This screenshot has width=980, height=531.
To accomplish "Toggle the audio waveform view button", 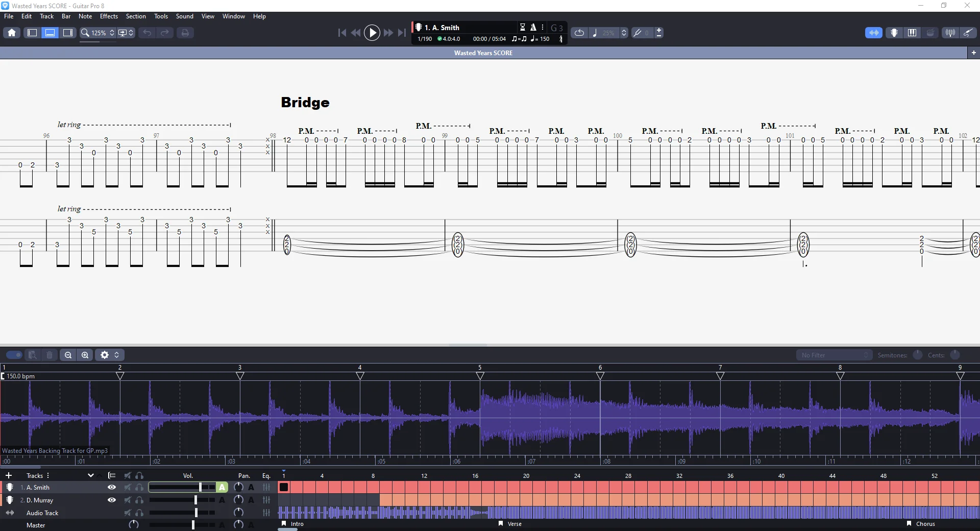I will [874, 33].
